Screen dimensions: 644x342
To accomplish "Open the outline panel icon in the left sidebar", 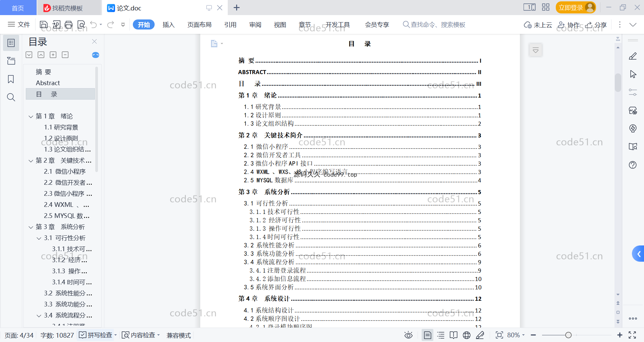I will click(x=11, y=43).
